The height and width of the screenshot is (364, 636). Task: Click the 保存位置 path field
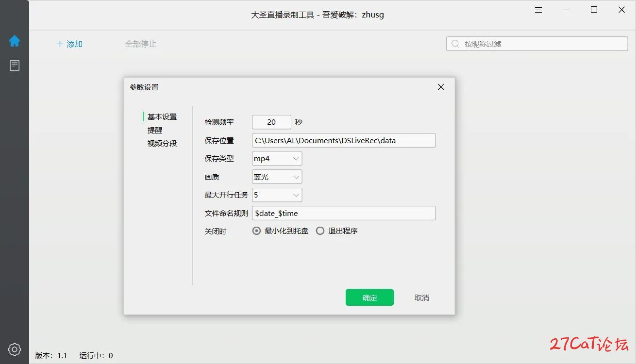point(344,140)
